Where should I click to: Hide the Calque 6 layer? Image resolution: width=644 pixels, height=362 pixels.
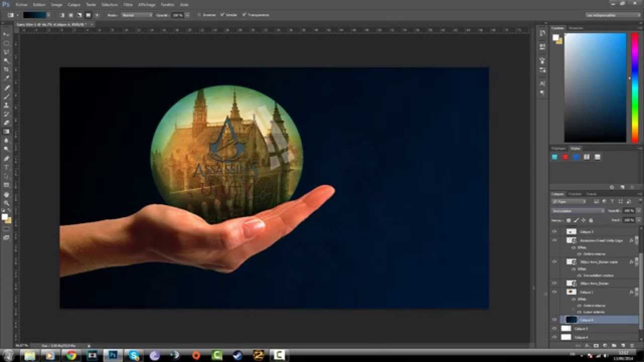click(x=554, y=320)
